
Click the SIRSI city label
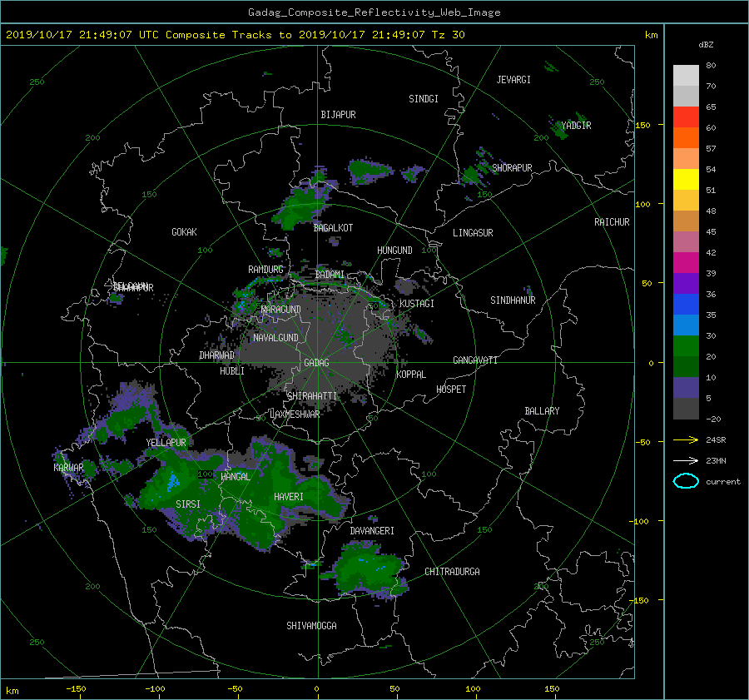pyautogui.click(x=188, y=504)
